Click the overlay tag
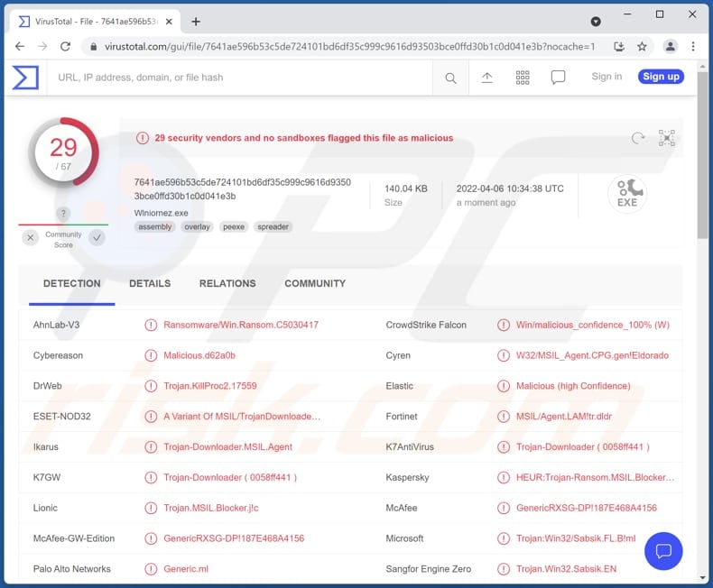 click(x=198, y=226)
